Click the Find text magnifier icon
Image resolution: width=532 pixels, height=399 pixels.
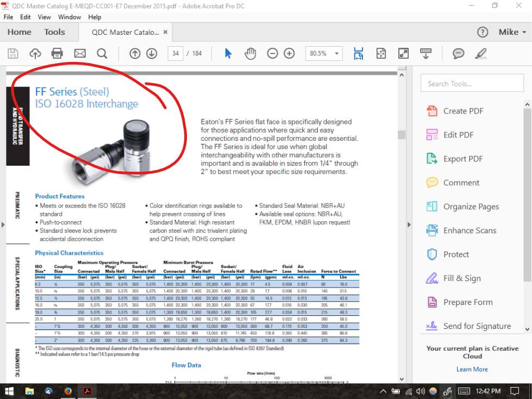[102, 53]
